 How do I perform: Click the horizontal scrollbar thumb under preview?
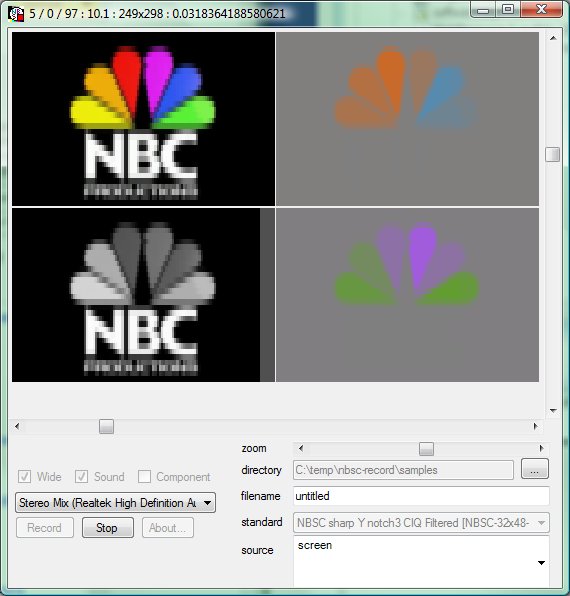click(106, 426)
